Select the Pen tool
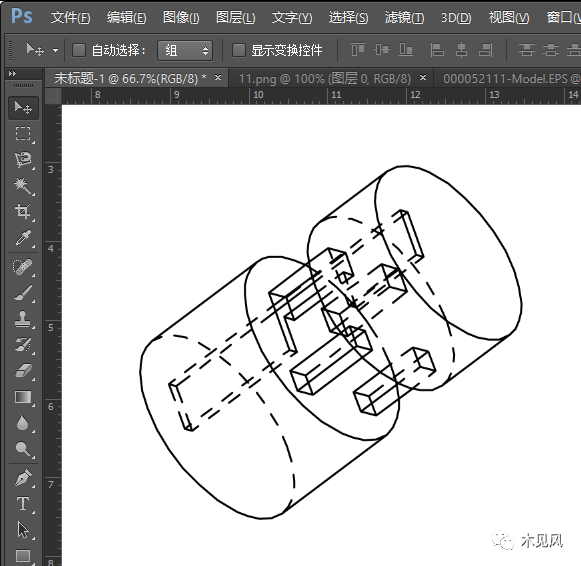 [x=23, y=478]
